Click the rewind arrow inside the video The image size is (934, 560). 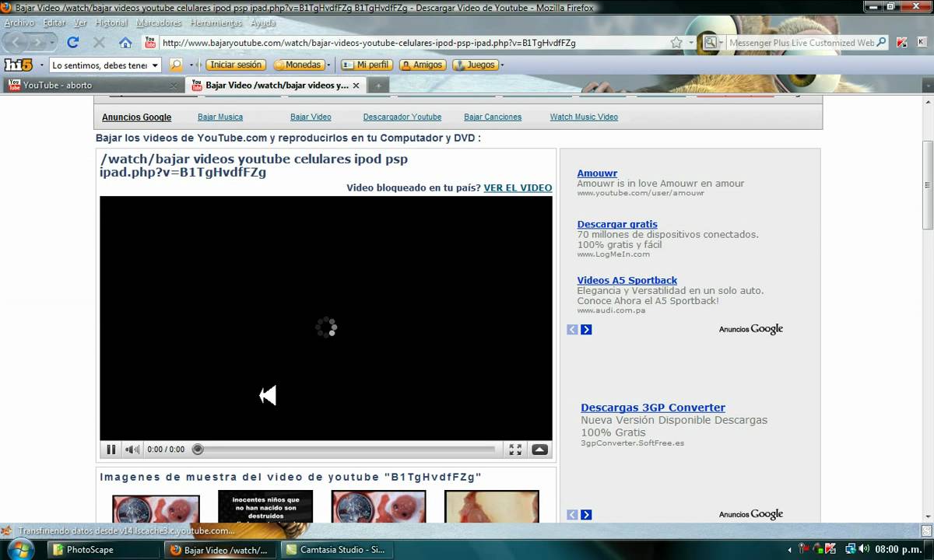pos(268,396)
